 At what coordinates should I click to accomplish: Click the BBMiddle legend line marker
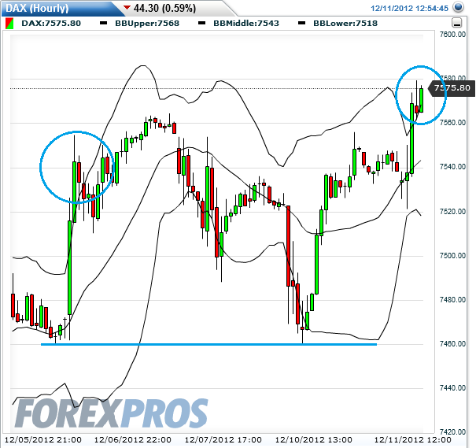[x=201, y=23]
